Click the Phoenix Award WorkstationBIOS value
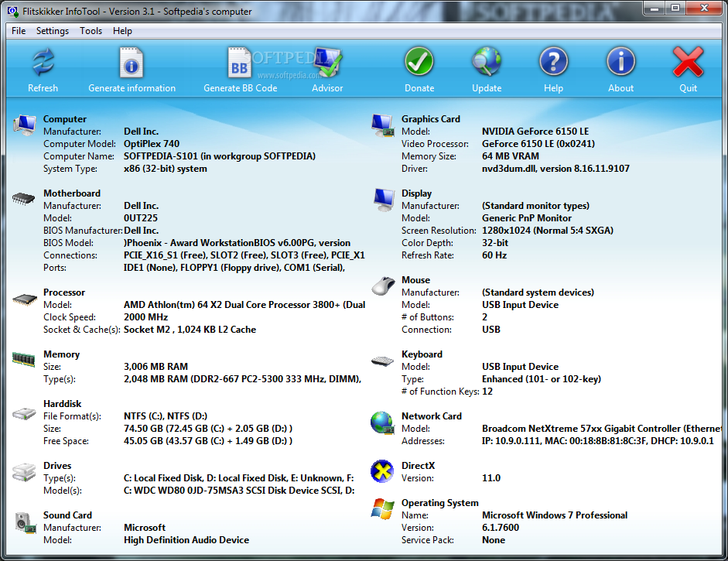 pyautogui.click(x=237, y=242)
